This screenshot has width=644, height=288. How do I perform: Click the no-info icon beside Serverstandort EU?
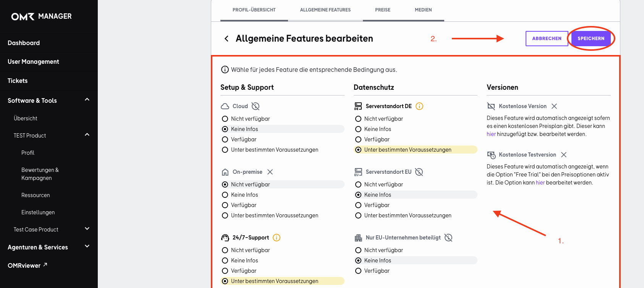click(419, 172)
